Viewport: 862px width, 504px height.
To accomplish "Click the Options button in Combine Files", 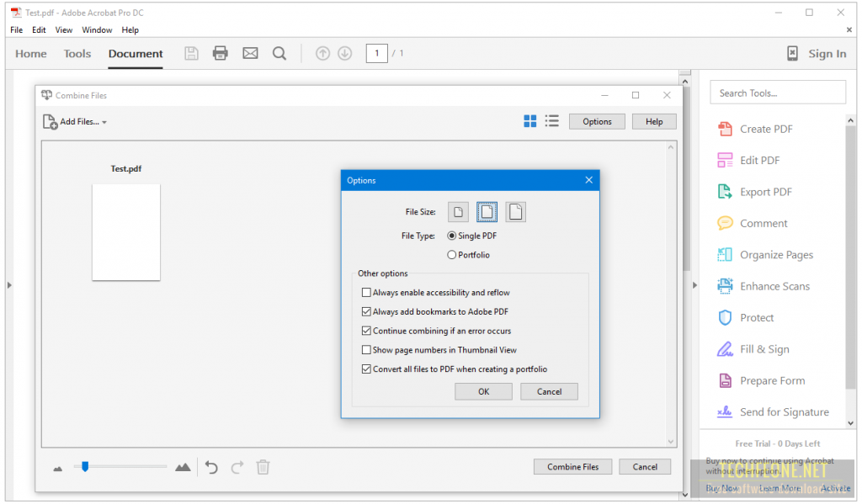I will (597, 121).
